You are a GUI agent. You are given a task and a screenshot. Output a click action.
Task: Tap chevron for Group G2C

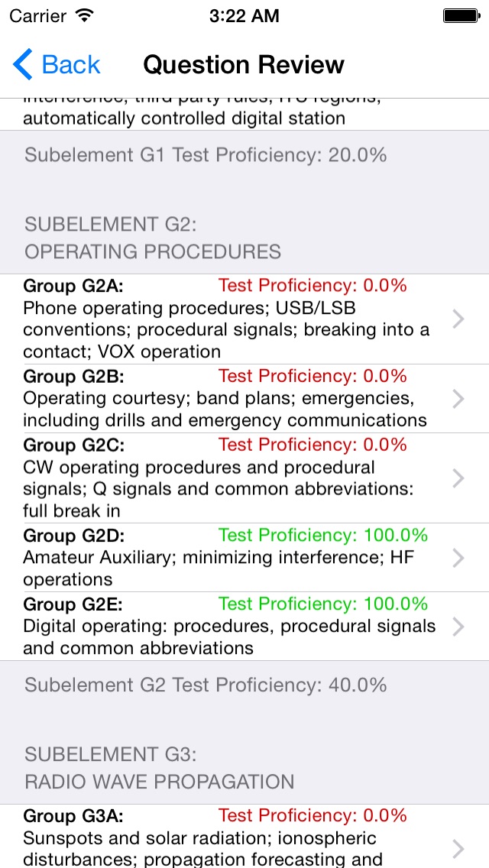pyautogui.click(x=458, y=478)
